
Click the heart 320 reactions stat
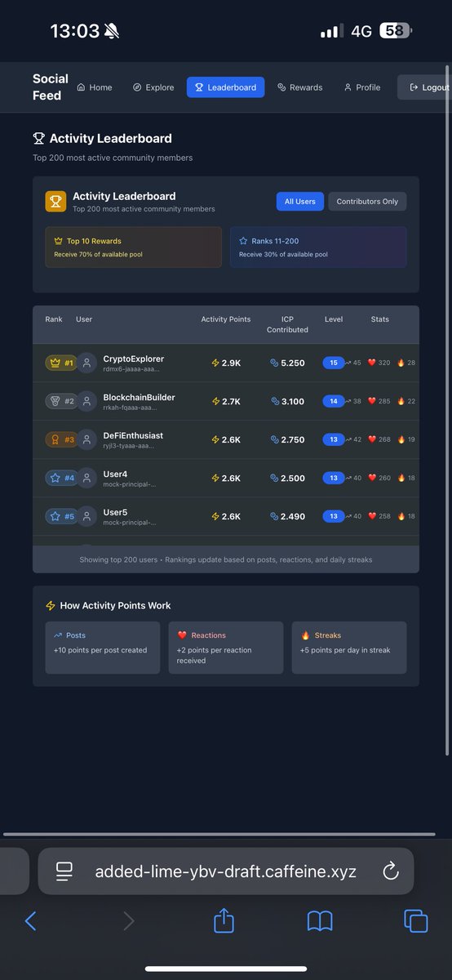(x=379, y=363)
